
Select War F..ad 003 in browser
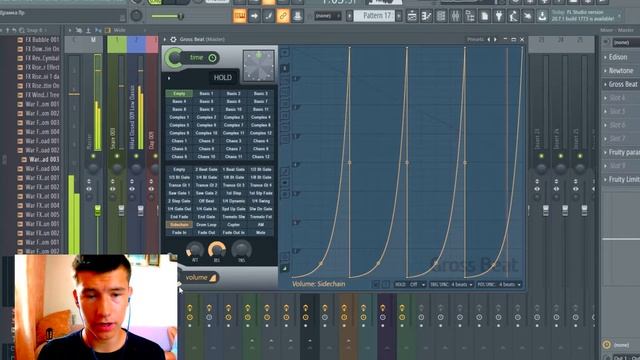click(44, 159)
